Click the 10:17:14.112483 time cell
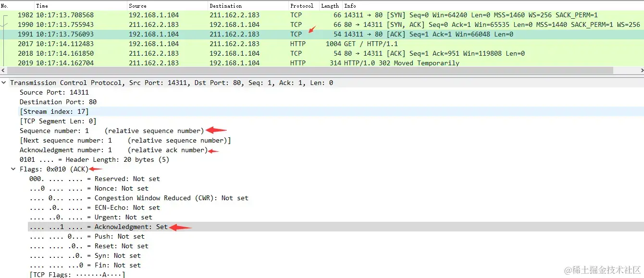The height and width of the screenshot is (278, 644). 65,44
